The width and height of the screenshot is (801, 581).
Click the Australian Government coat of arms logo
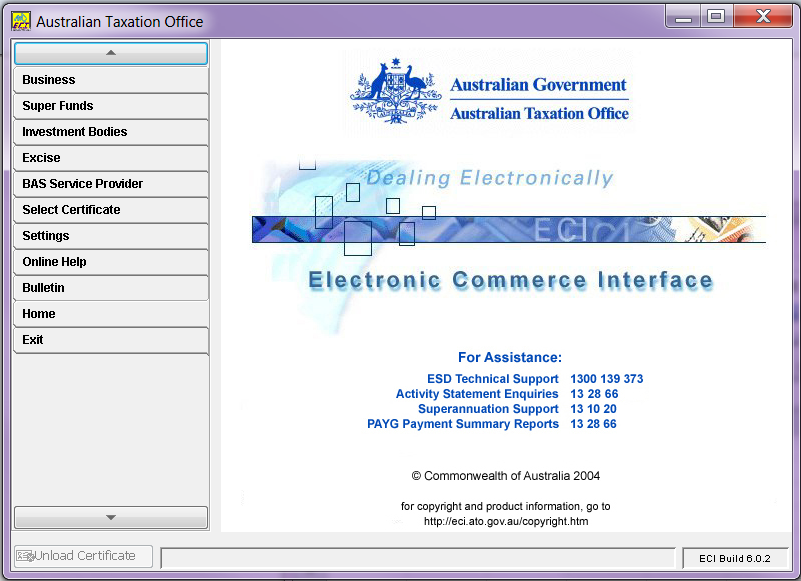(x=395, y=91)
